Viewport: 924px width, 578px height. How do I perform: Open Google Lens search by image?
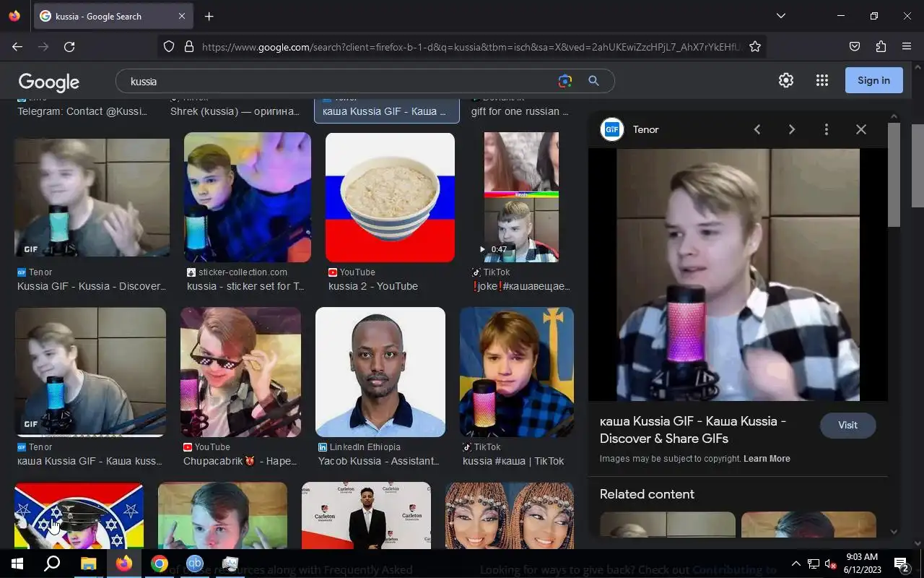click(565, 81)
